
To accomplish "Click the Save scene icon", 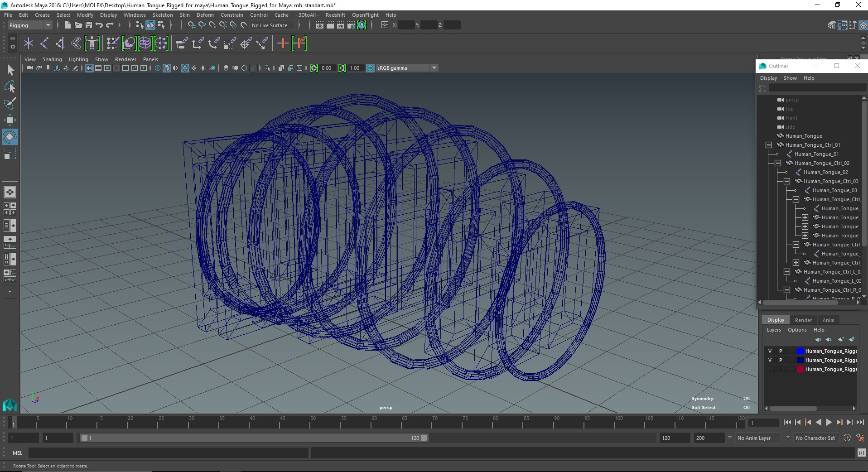I will [88, 25].
